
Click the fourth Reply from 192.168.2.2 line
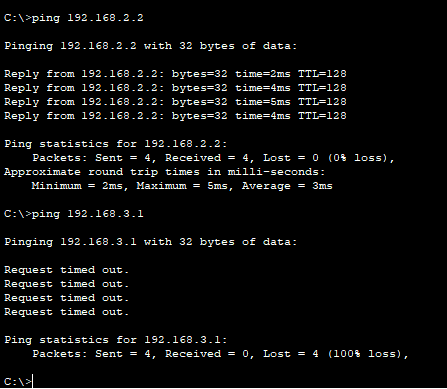175,116
